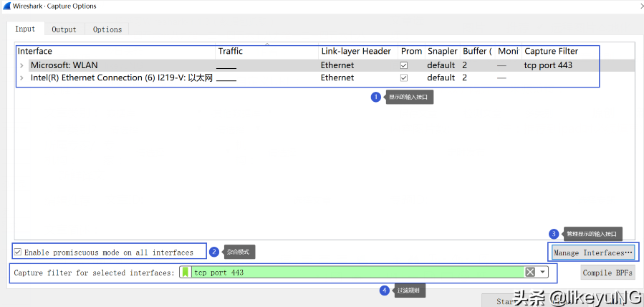Clear the capture filter with the X icon

click(531, 272)
